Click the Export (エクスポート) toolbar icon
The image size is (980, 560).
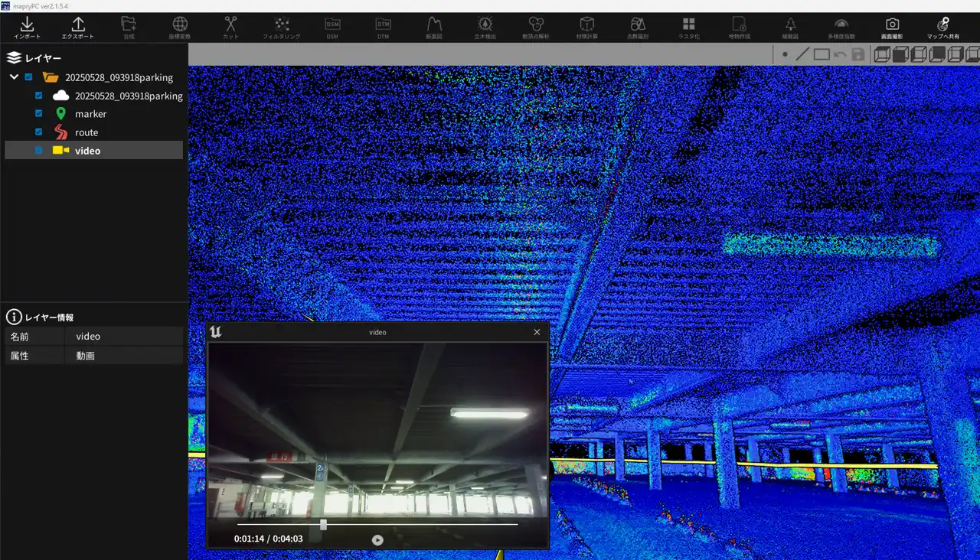coord(77,28)
